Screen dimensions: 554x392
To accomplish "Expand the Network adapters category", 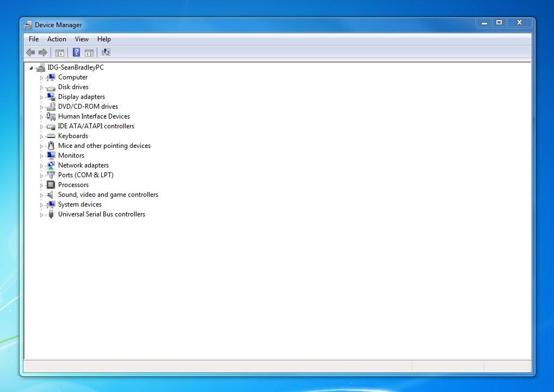I will (x=41, y=166).
